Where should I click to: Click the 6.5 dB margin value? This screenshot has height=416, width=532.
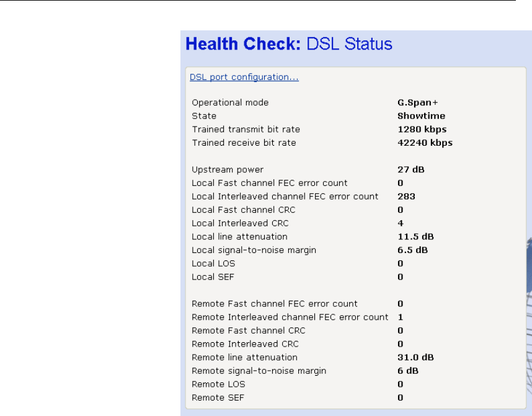coord(412,250)
